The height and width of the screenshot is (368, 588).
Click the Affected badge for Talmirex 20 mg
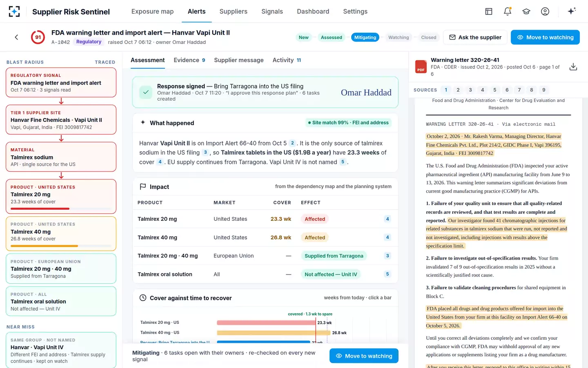coord(315,219)
